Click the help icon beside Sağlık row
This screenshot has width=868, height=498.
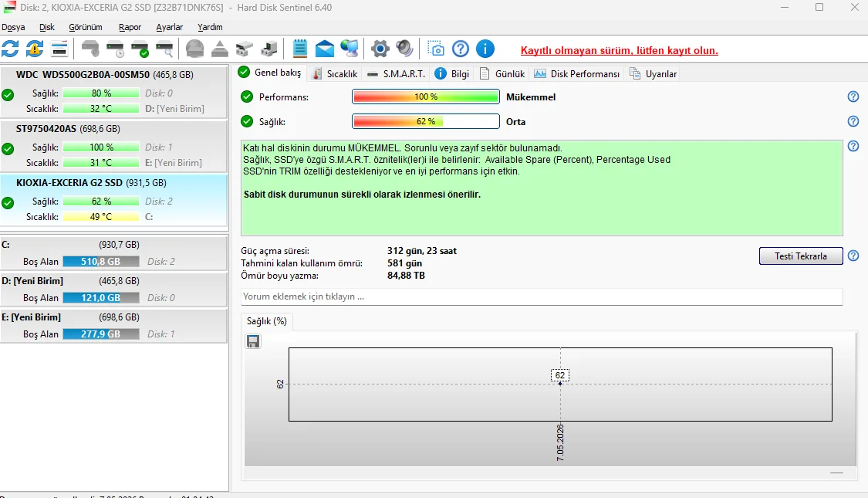pos(853,120)
